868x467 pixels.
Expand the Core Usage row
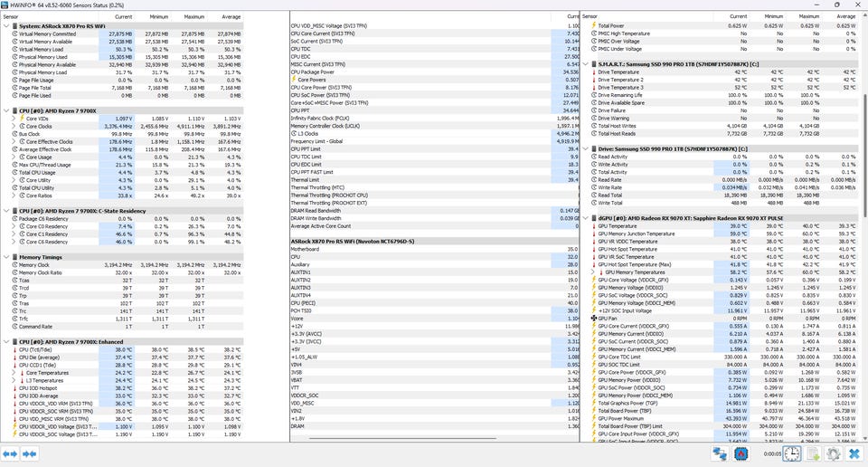pyautogui.click(x=14, y=157)
